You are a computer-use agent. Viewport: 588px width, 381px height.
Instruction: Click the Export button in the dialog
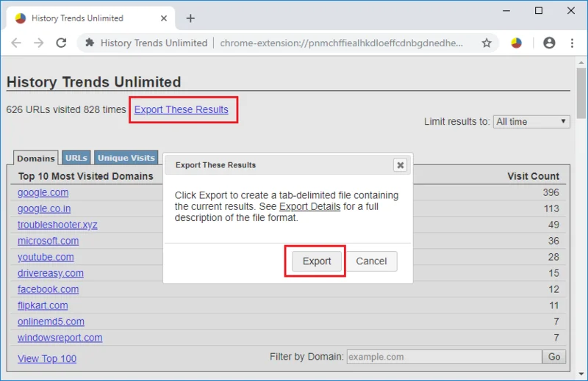[x=317, y=261]
